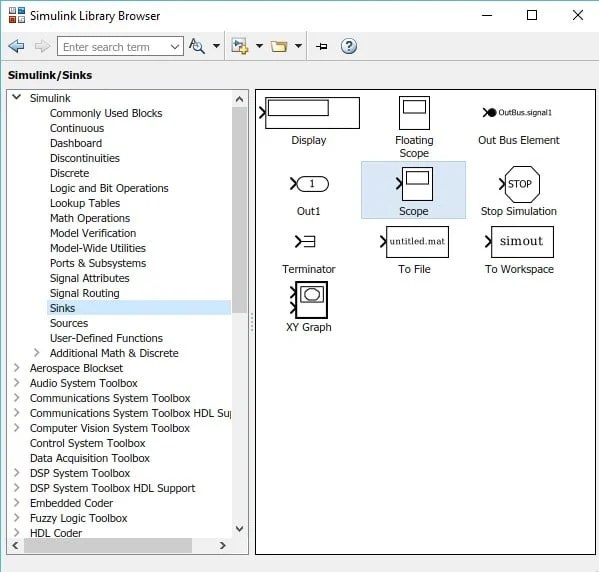Viewport: 599px width, 572px height.
Task: Select the Scope block icon
Action: [x=414, y=184]
